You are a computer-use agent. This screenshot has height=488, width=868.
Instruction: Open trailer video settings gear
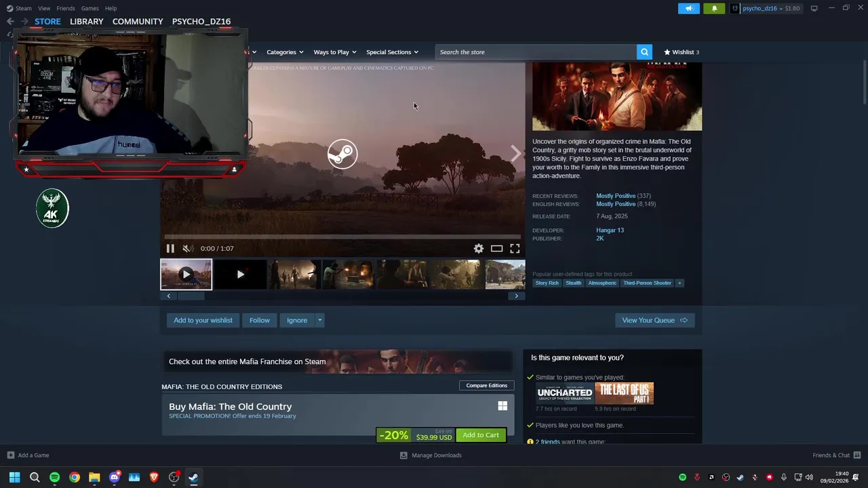click(x=479, y=249)
